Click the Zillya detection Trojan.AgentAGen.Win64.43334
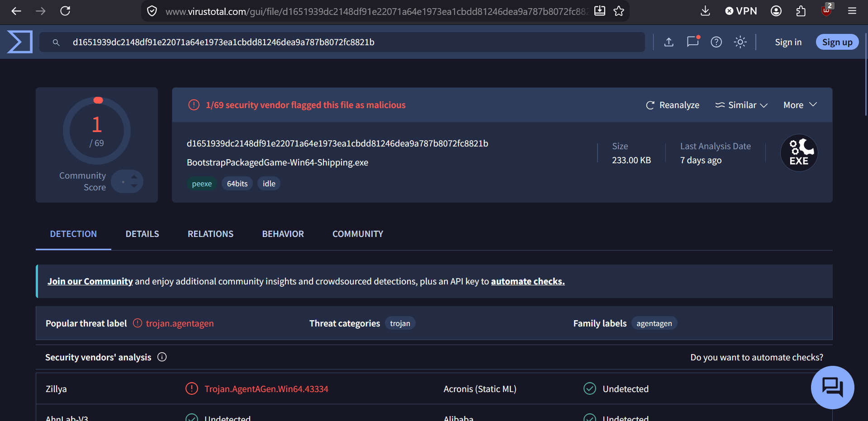This screenshot has height=421, width=868. (266, 389)
